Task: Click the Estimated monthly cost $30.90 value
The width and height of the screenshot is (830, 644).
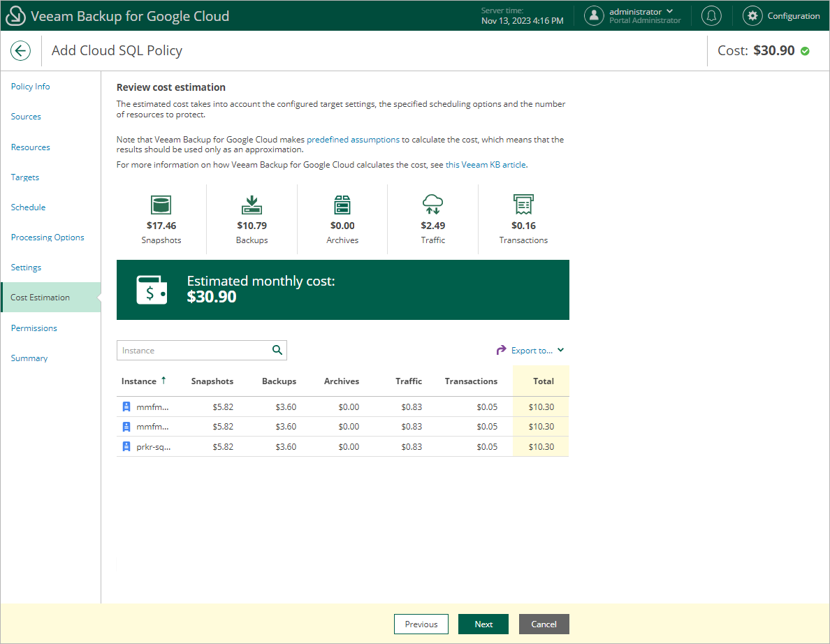Action: [212, 297]
